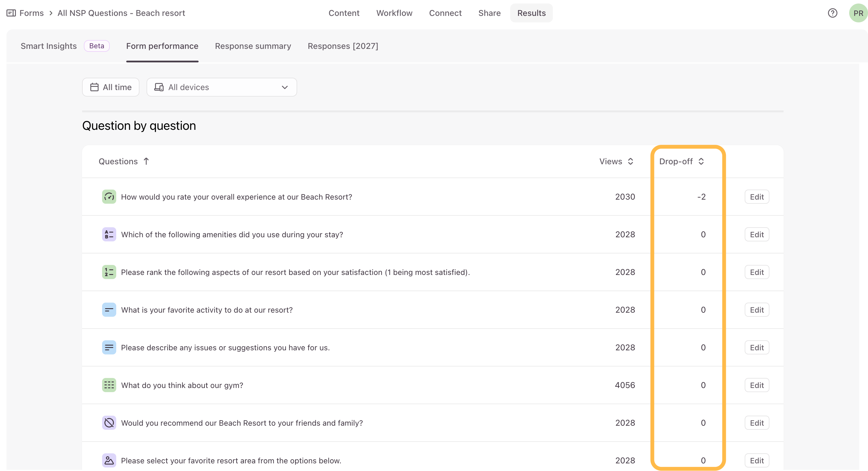Go to the Connect tab
Screen dimensions: 868x471
pyautogui.click(x=445, y=13)
